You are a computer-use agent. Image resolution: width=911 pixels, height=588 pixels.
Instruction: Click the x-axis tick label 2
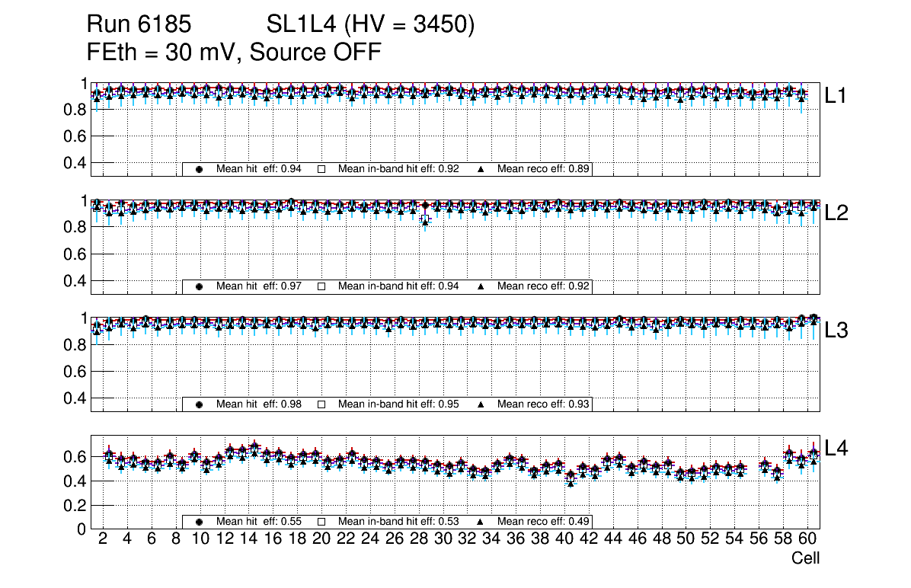click(x=103, y=539)
